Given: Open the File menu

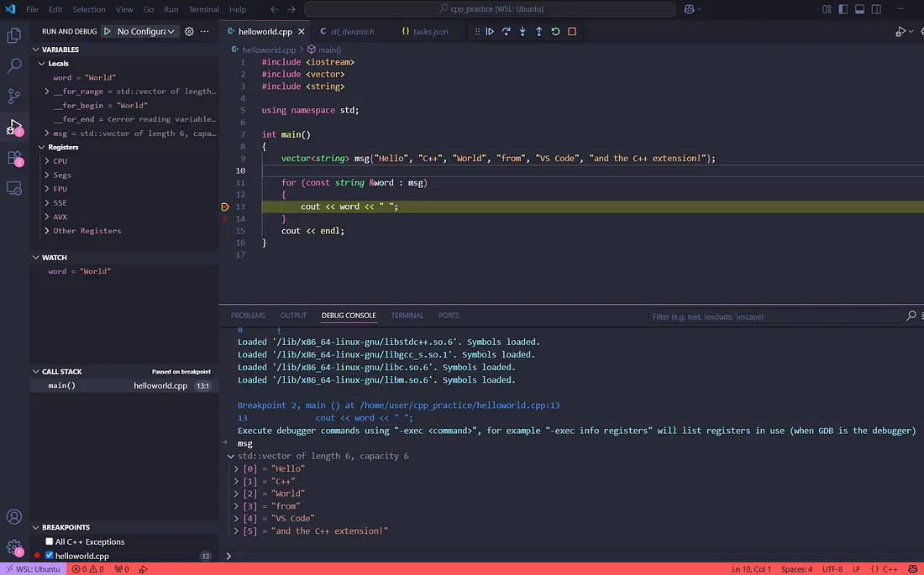Looking at the screenshot, I should [33, 9].
